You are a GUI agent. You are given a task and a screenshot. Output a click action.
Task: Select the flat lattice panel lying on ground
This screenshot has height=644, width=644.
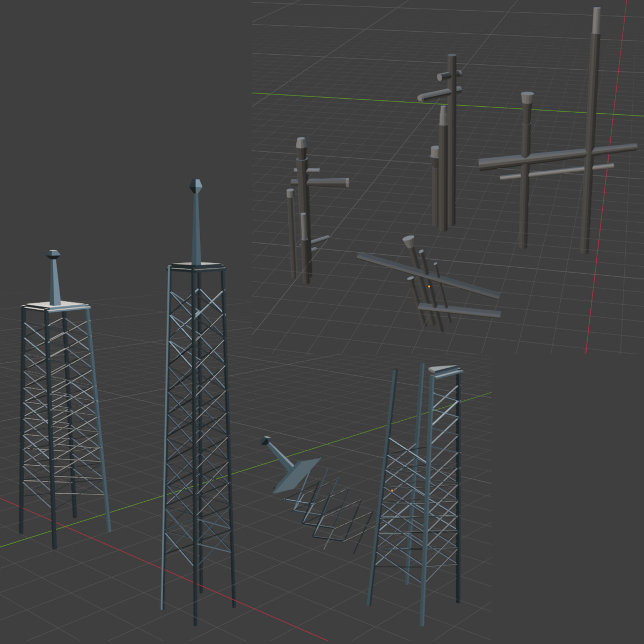[x=330, y=510]
